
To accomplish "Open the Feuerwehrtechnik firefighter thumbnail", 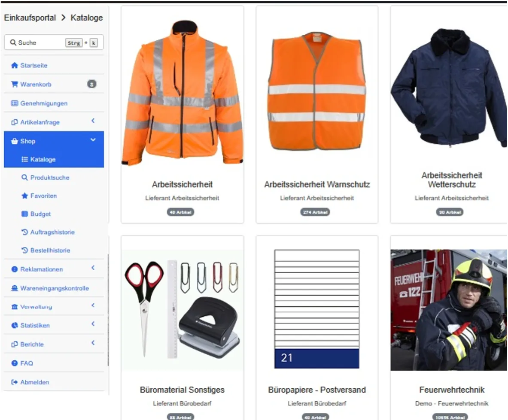I will tap(449, 310).
